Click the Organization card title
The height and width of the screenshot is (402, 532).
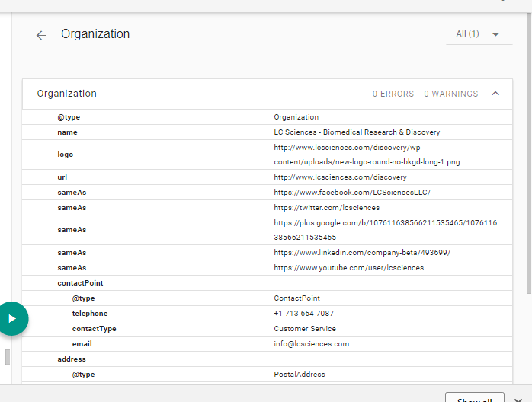coord(67,94)
